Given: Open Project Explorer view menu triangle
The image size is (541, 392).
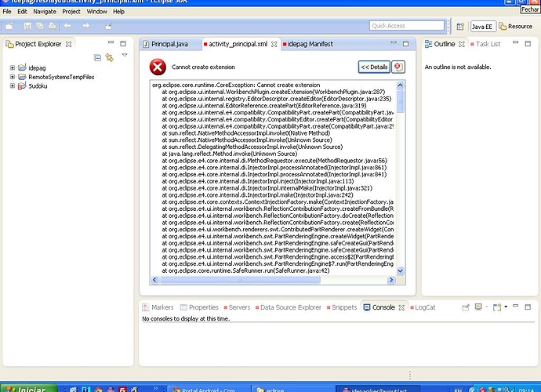Looking at the screenshot, I should pyautogui.click(x=125, y=55).
